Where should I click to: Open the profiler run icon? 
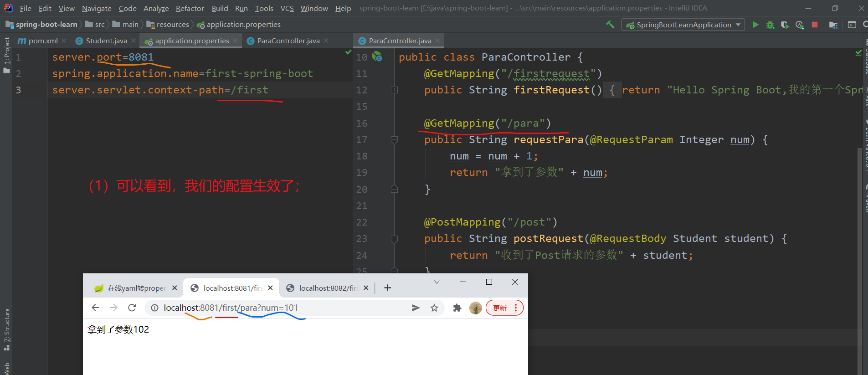click(800, 25)
